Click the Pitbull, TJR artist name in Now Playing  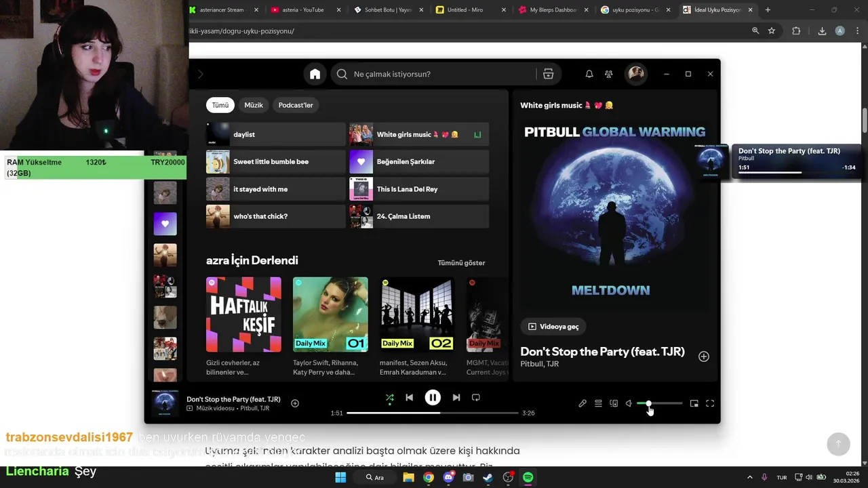point(540,364)
